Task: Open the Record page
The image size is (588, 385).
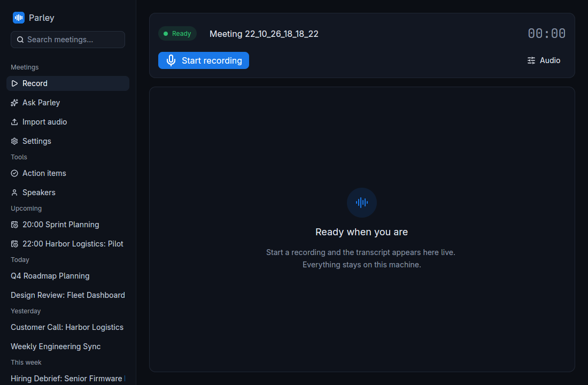Action: [x=68, y=83]
